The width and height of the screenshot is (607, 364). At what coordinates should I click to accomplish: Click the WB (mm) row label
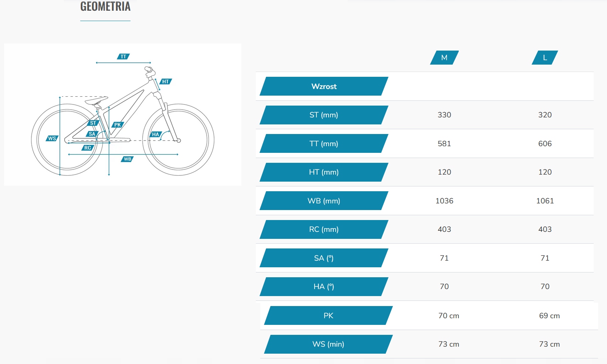[x=324, y=201]
